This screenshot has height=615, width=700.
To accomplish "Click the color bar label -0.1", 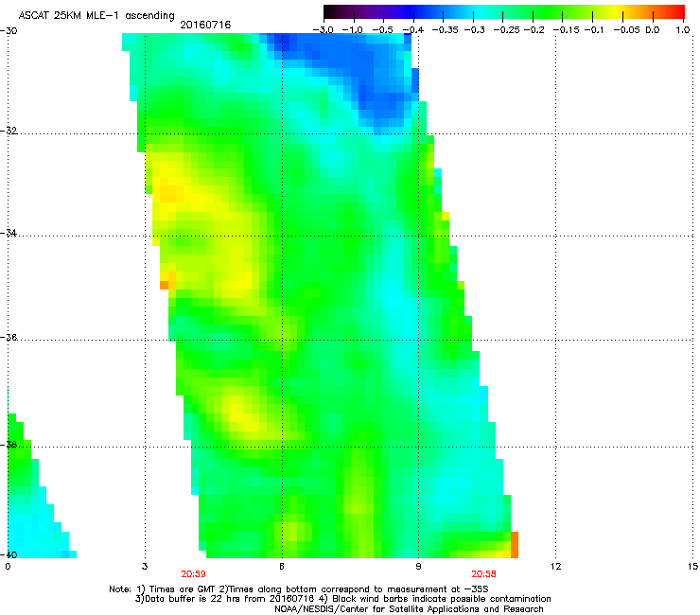I will point(594,30).
